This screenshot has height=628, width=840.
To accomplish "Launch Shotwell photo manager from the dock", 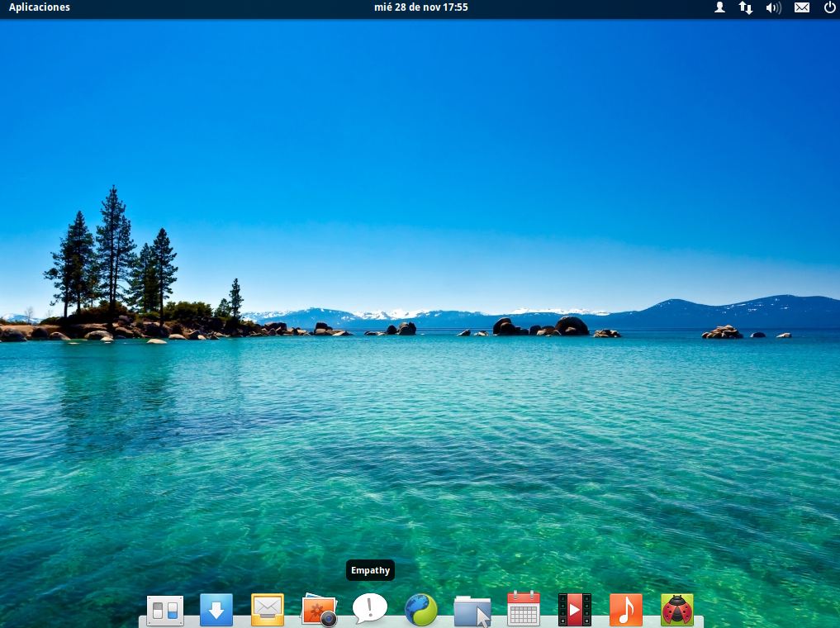I will click(x=319, y=610).
